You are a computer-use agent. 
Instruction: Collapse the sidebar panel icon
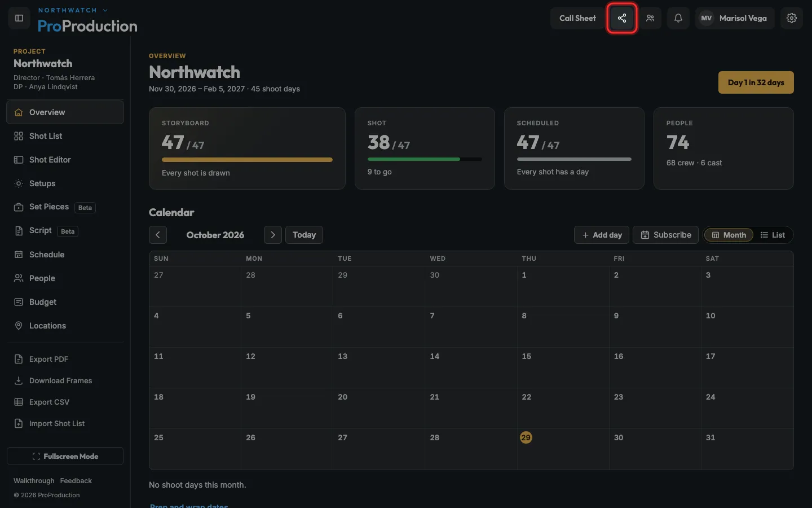click(19, 18)
